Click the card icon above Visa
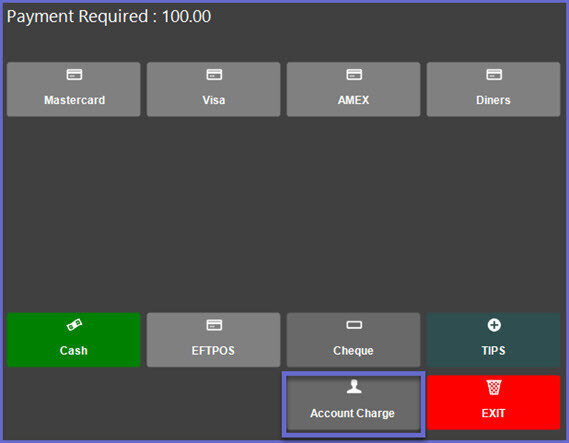Screen dimensions: 569x443 tap(214, 74)
